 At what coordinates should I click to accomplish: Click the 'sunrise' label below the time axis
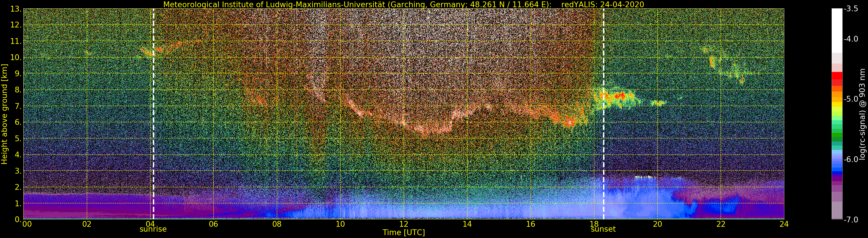coord(153,229)
